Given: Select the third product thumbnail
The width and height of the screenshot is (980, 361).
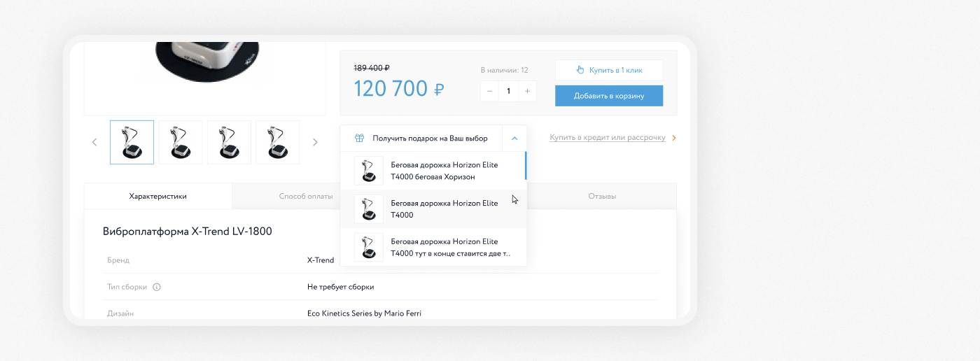Looking at the screenshot, I should (x=229, y=142).
